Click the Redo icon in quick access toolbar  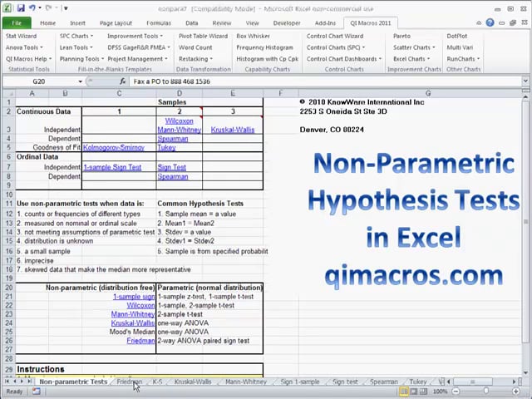[x=48, y=7]
